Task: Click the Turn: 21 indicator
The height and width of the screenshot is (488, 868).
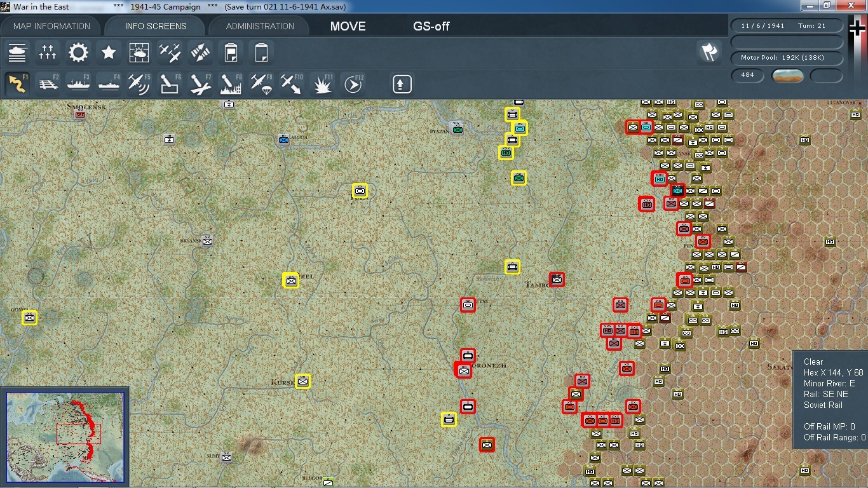Action: (812, 26)
